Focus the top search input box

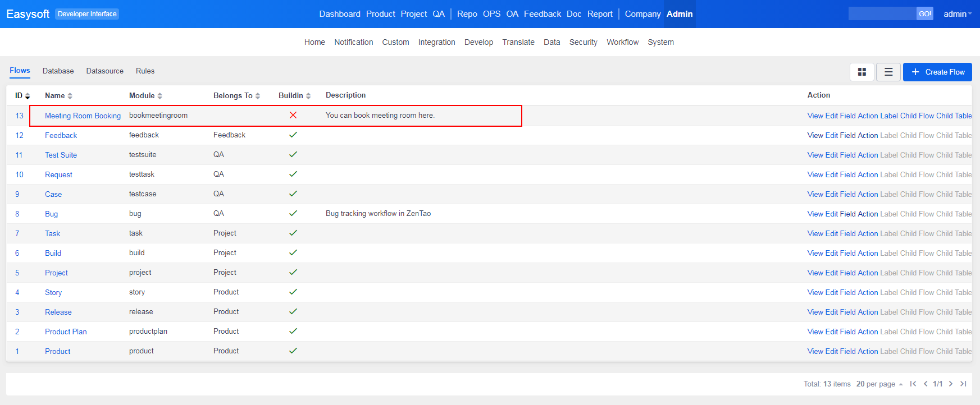pyautogui.click(x=882, y=14)
